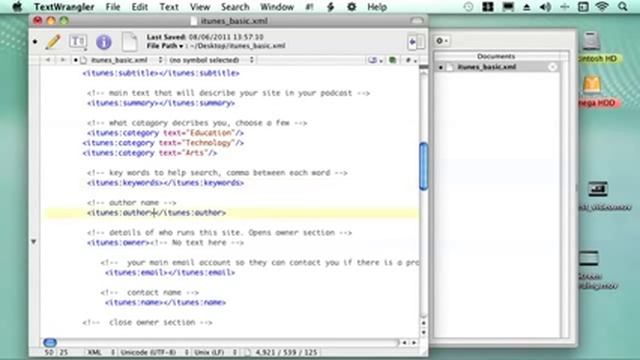Click the green includes icon in navigation bar
This screenshot has width=640, height=360.
pos(392,60)
